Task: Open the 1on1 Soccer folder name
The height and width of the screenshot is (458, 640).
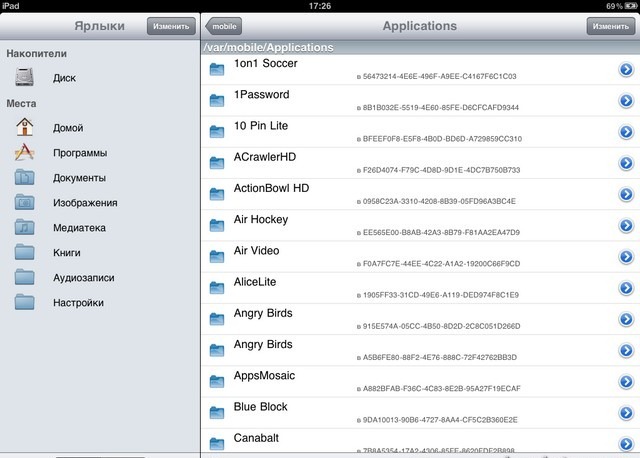Action: [x=265, y=63]
